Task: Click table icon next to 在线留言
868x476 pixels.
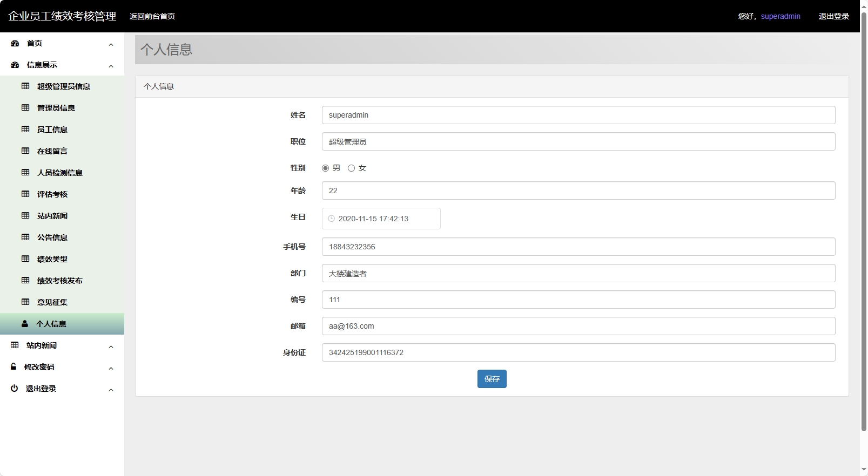Action: click(25, 151)
